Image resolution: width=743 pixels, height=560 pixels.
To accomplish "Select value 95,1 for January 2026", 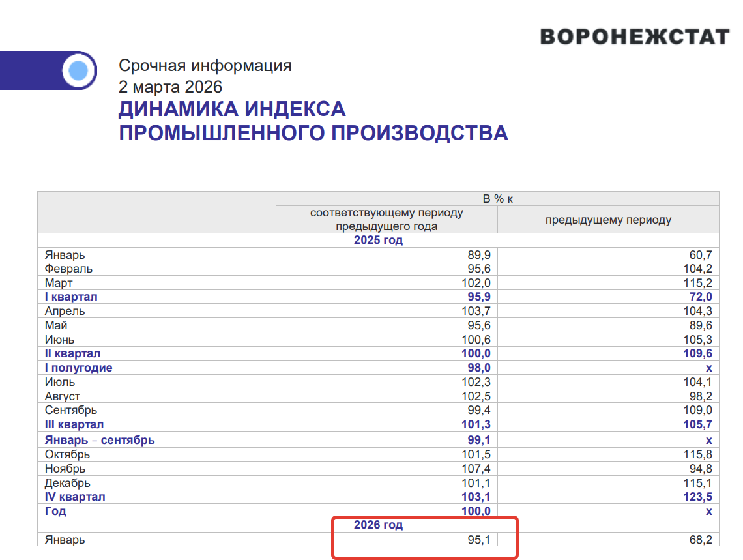I will (478, 540).
